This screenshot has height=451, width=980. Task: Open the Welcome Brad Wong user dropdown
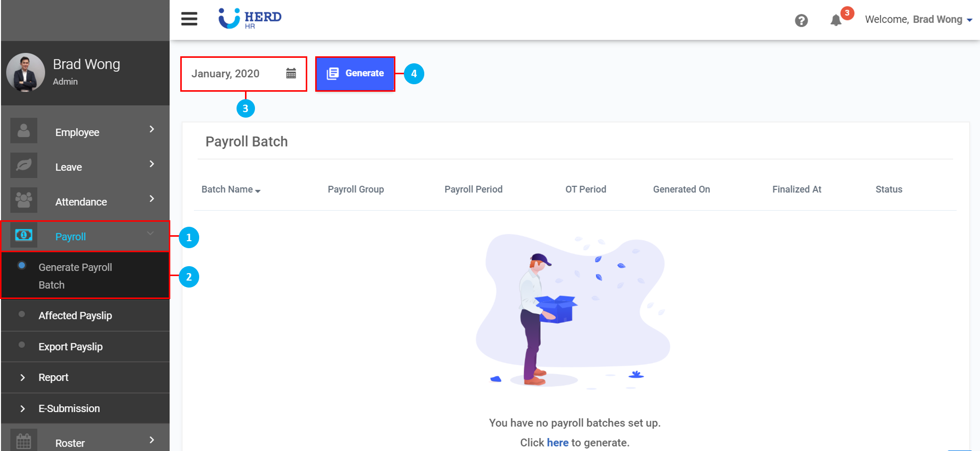pos(919,20)
